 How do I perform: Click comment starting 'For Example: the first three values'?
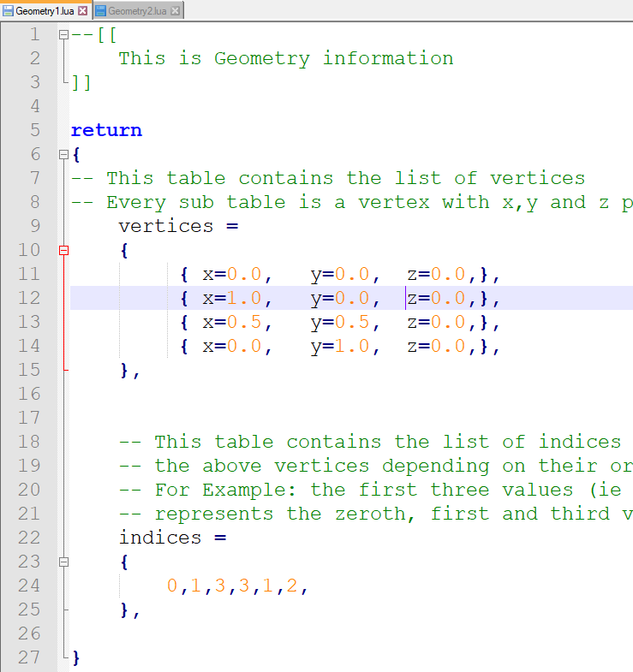(x=389, y=490)
